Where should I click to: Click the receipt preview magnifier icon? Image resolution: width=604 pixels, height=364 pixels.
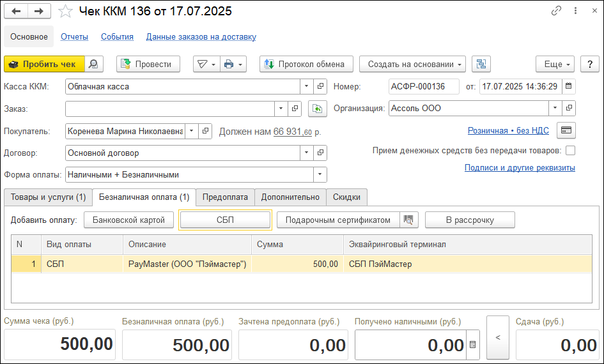pyautogui.click(x=94, y=64)
